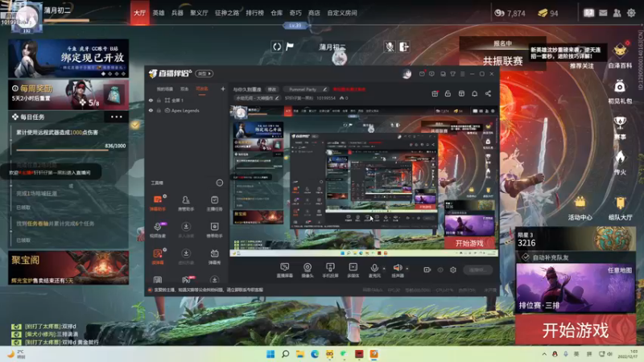The width and height of the screenshot is (644, 362).
Task: Add a new scene with the plus button
Action: 223,88
